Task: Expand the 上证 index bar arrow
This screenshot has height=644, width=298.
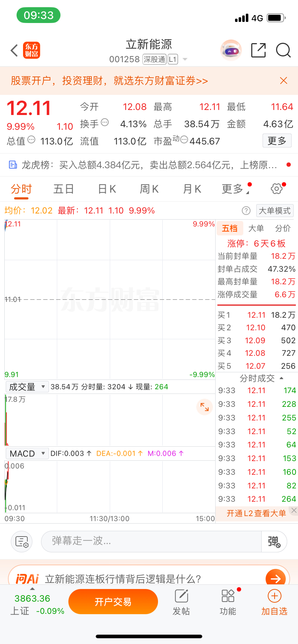Action: pyautogui.click(x=32, y=589)
